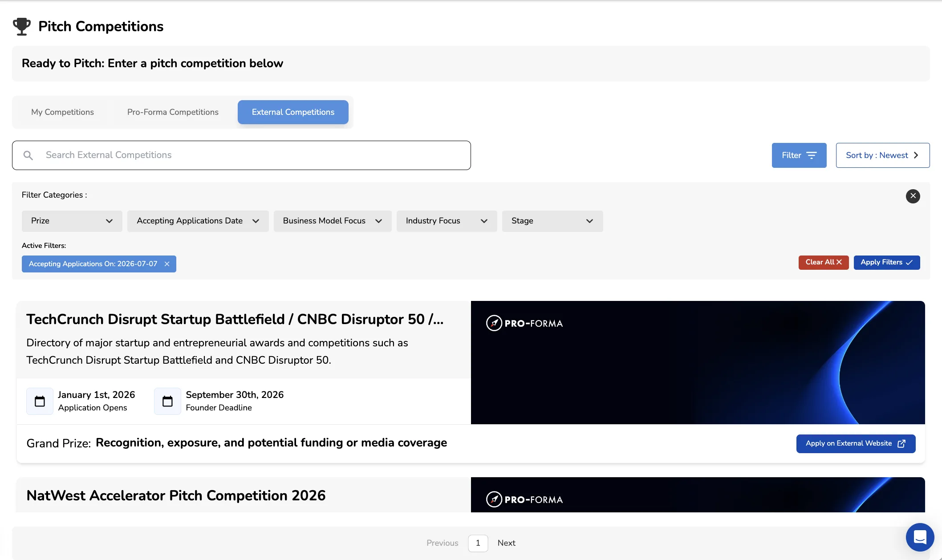Toggle the Filter button

799,155
